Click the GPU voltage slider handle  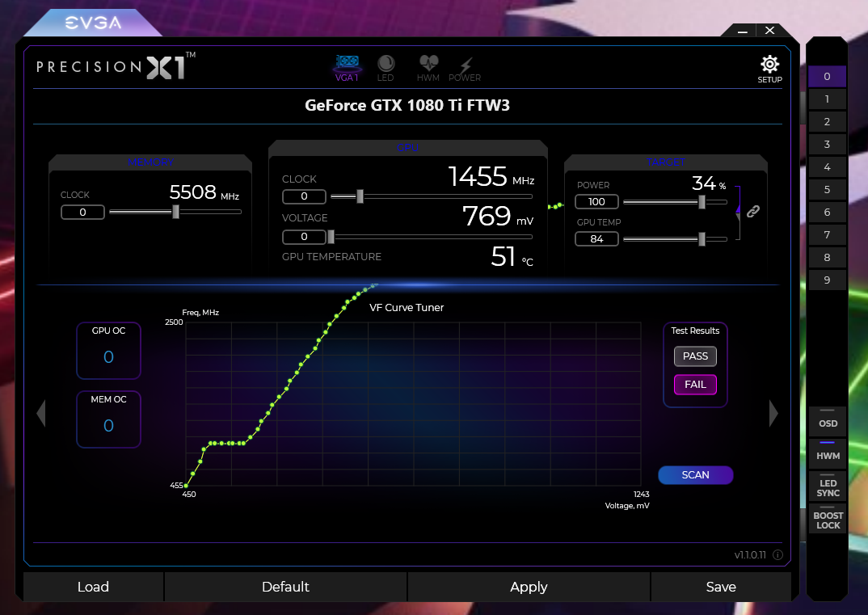[331, 237]
